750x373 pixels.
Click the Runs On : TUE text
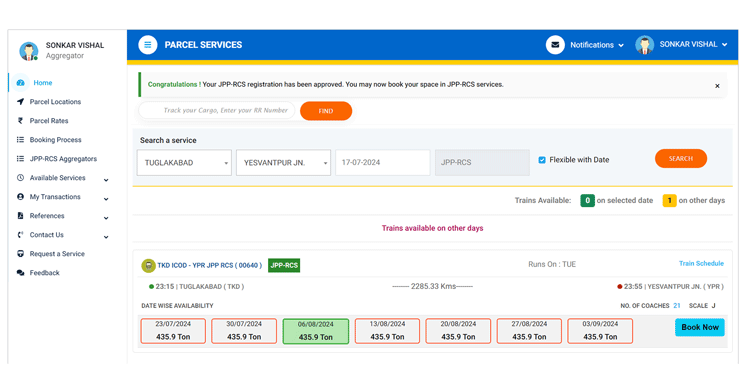(x=552, y=264)
